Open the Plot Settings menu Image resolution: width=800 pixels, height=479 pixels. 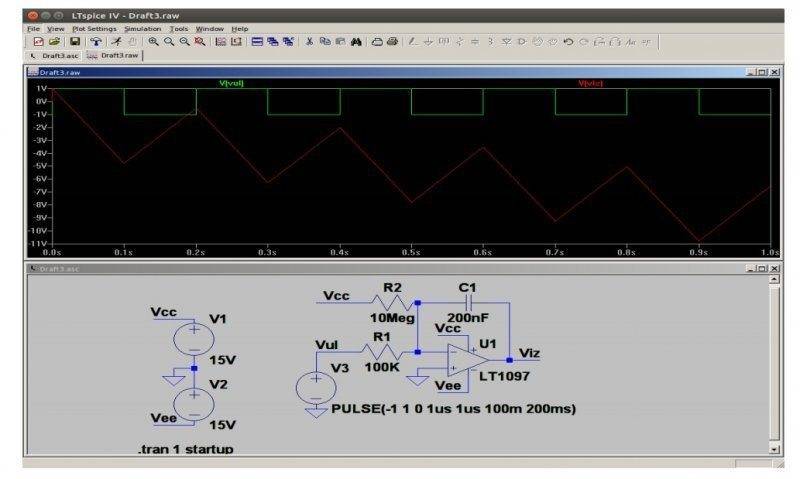pos(94,29)
